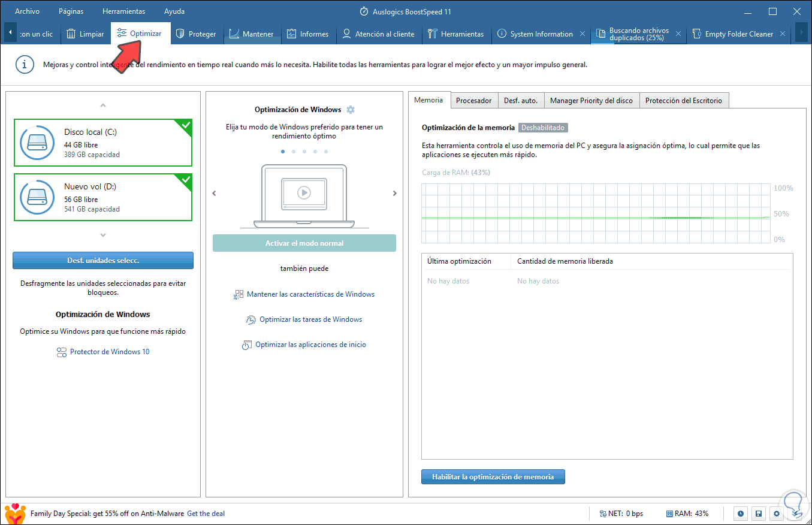Open the Atención al cliente tab
Screen dimensions: 812x525
[378, 34]
